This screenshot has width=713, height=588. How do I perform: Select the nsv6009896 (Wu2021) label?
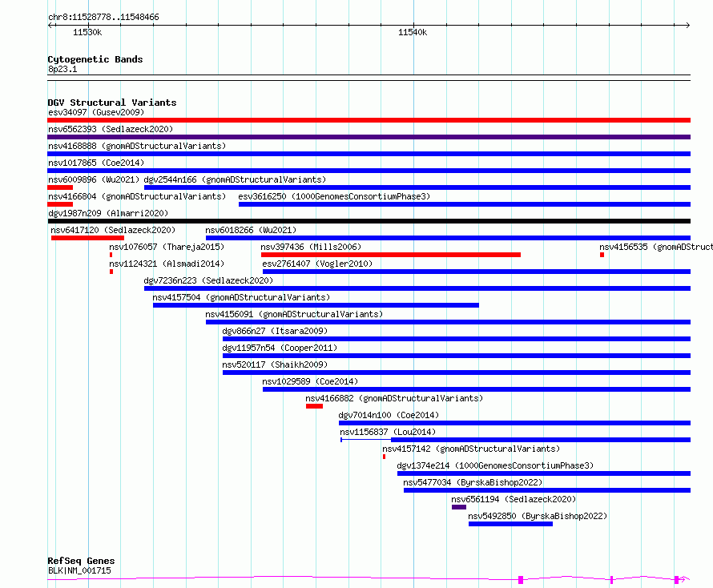pos(94,179)
